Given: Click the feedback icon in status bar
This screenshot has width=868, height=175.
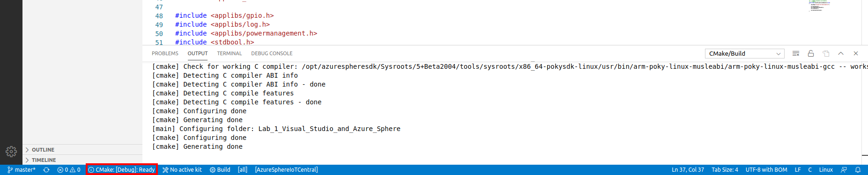Looking at the screenshot, I should click(x=844, y=170).
